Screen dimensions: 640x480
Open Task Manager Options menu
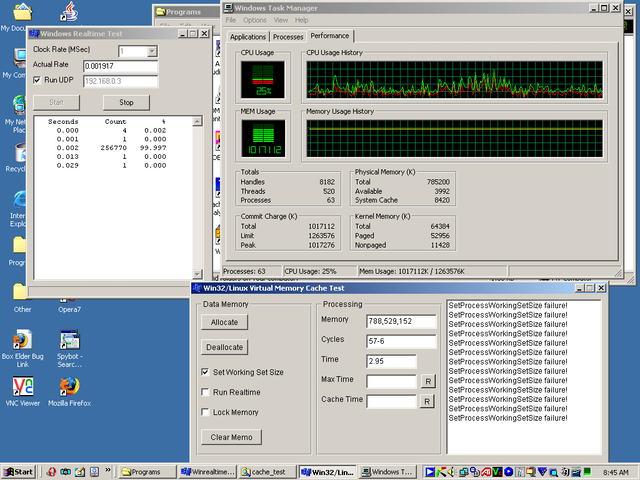(x=255, y=20)
